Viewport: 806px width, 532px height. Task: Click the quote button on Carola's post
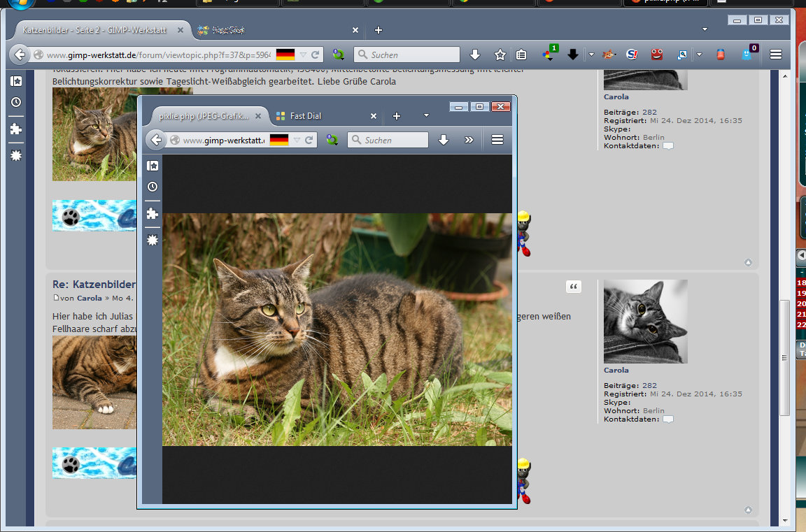tap(573, 287)
